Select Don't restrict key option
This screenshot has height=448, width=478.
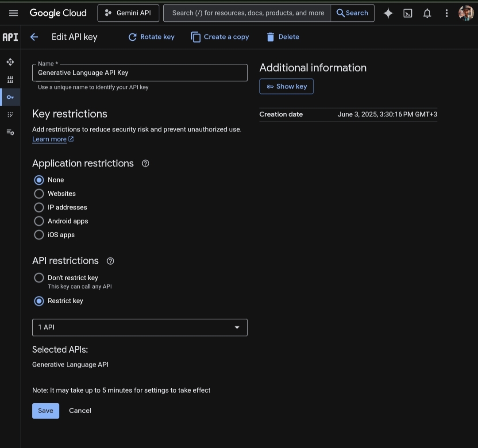tap(39, 278)
